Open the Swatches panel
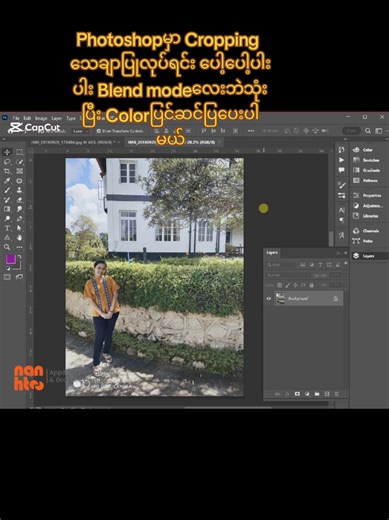Viewport: 389px width, 520px height. [x=367, y=160]
